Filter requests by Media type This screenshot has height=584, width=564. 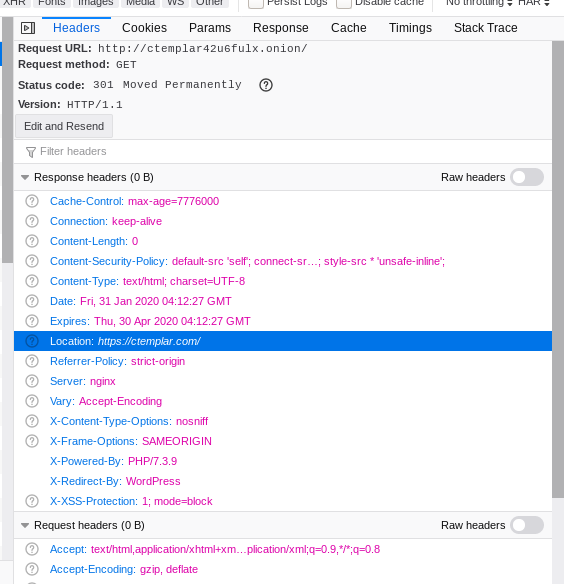point(140,3)
